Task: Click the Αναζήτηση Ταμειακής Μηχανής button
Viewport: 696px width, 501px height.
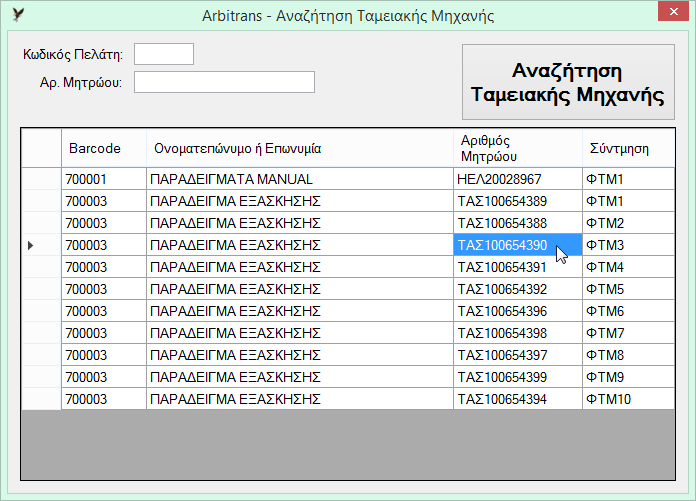Action: click(568, 82)
